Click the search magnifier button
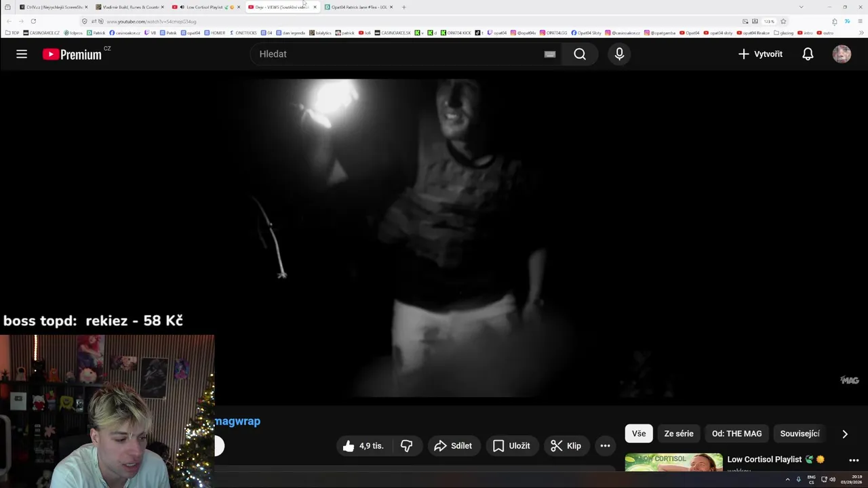868x488 pixels. click(580, 54)
